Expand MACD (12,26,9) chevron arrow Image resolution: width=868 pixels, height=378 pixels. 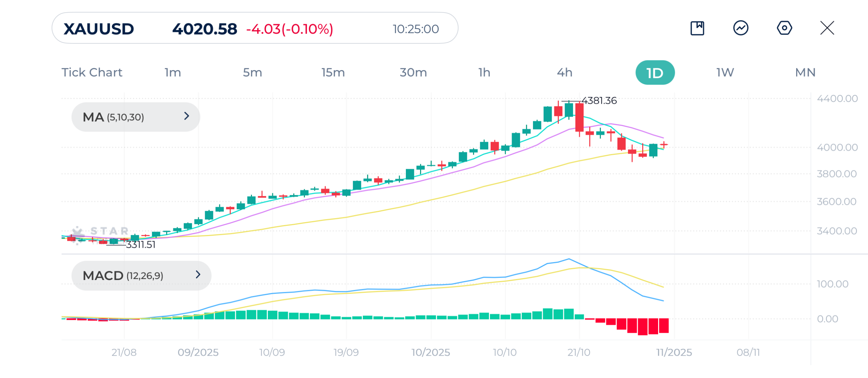[x=198, y=275]
